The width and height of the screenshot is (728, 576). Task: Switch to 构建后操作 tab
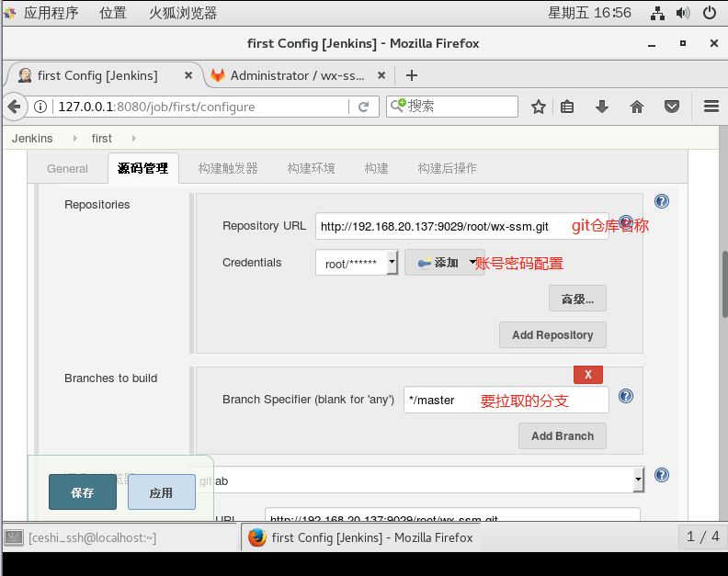click(x=447, y=168)
